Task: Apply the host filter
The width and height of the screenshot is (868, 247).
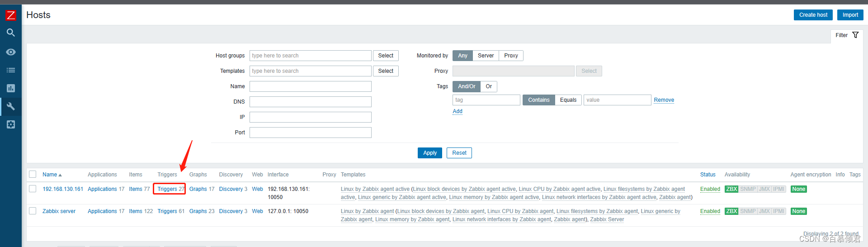Action: pyautogui.click(x=430, y=153)
